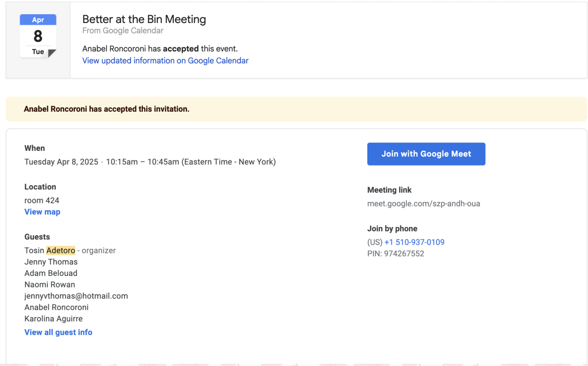This screenshot has width=588, height=366.
Task: Click the yellow accepted invitation banner
Action: [x=296, y=109]
